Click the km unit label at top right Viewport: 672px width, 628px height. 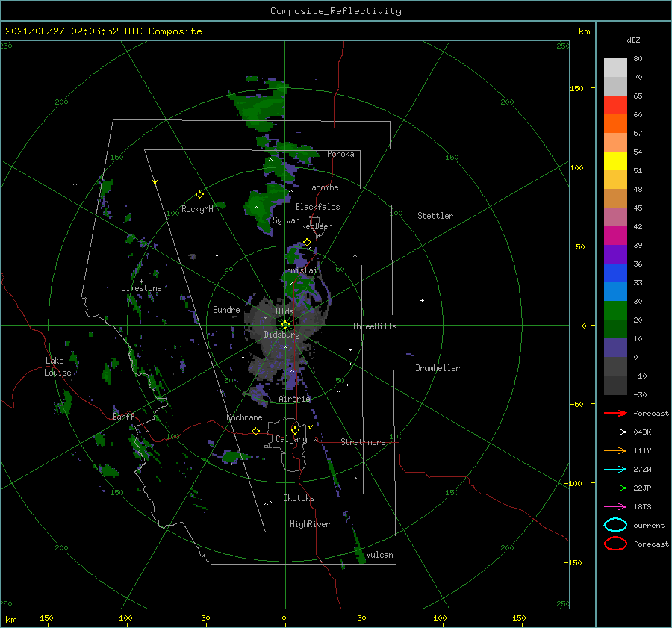pyautogui.click(x=584, y=31)
